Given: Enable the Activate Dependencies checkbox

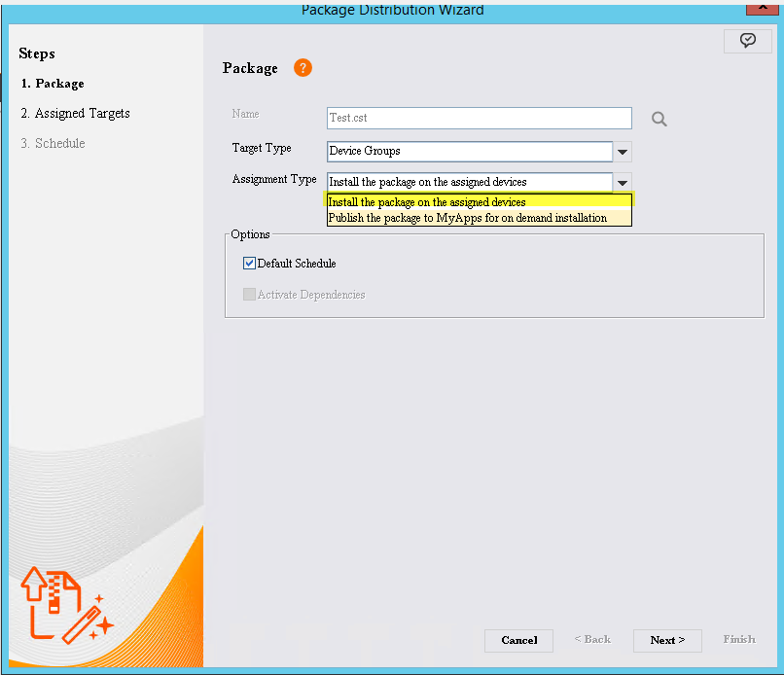Looking at the screenshot, I should pos(250,295).
